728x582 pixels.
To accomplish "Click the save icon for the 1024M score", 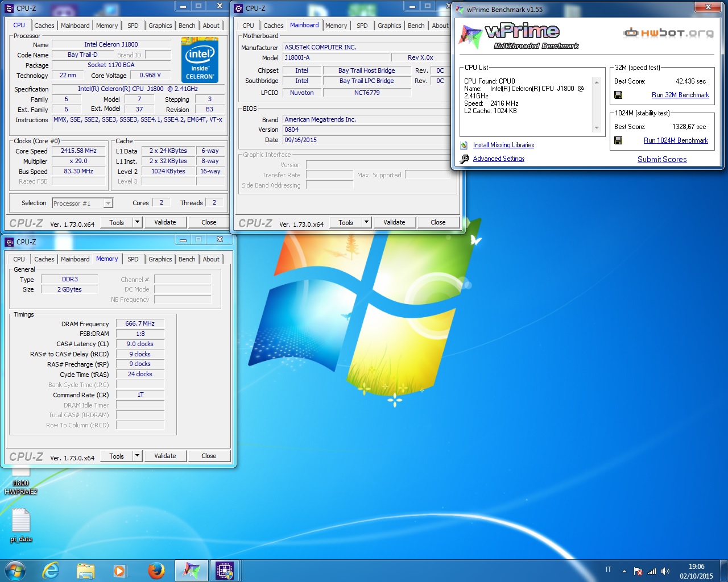I will point(618,140).
